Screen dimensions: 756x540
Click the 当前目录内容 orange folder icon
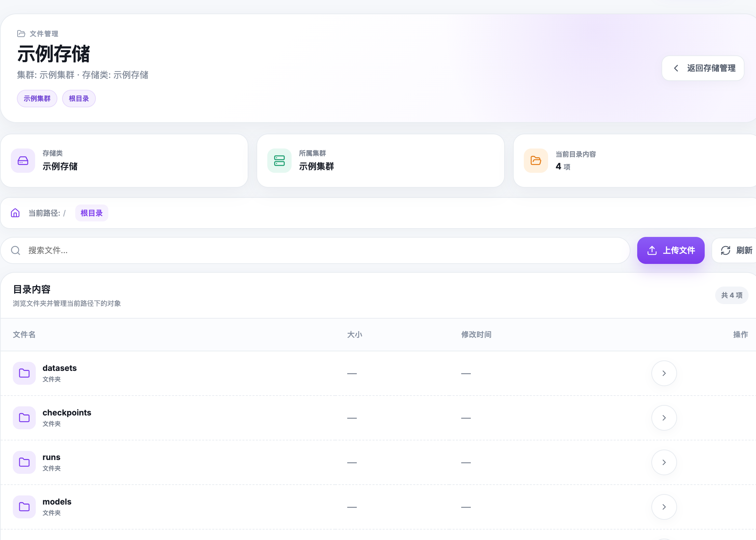(x=536, y=161)
